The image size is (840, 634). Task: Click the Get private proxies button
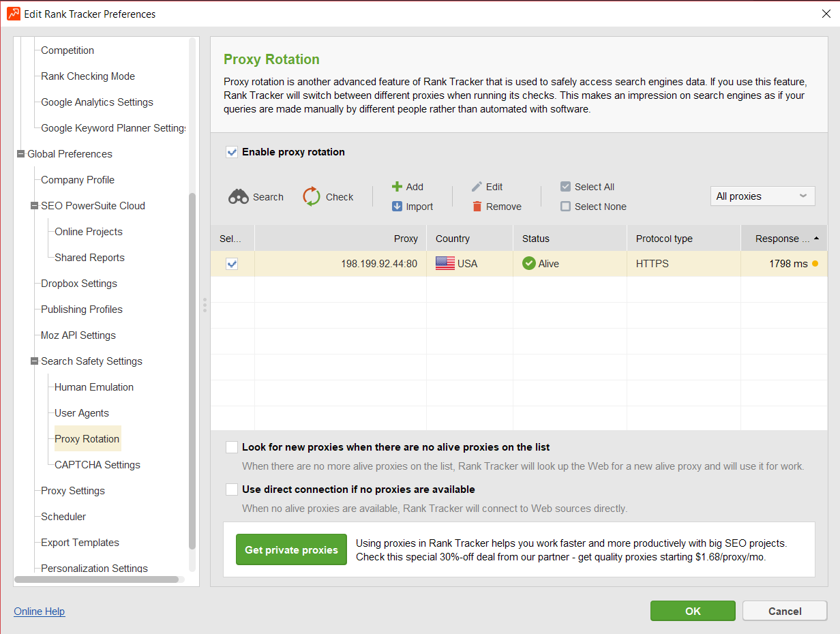click(291, 549)
